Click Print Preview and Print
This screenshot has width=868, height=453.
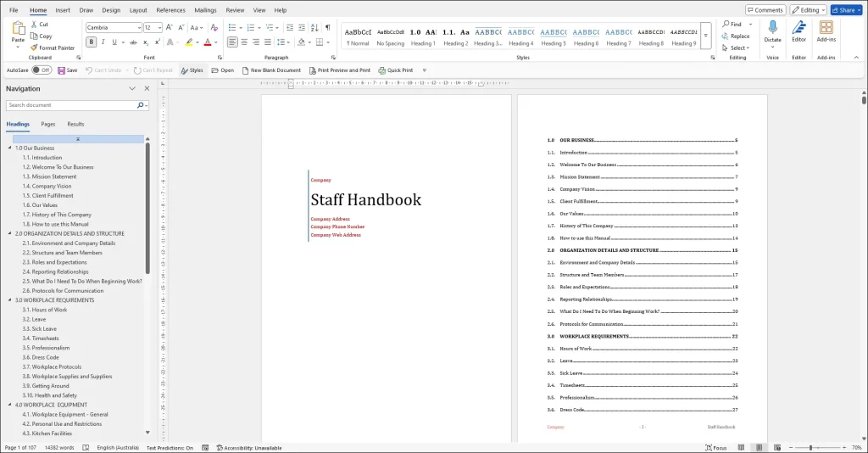[340, 70]
